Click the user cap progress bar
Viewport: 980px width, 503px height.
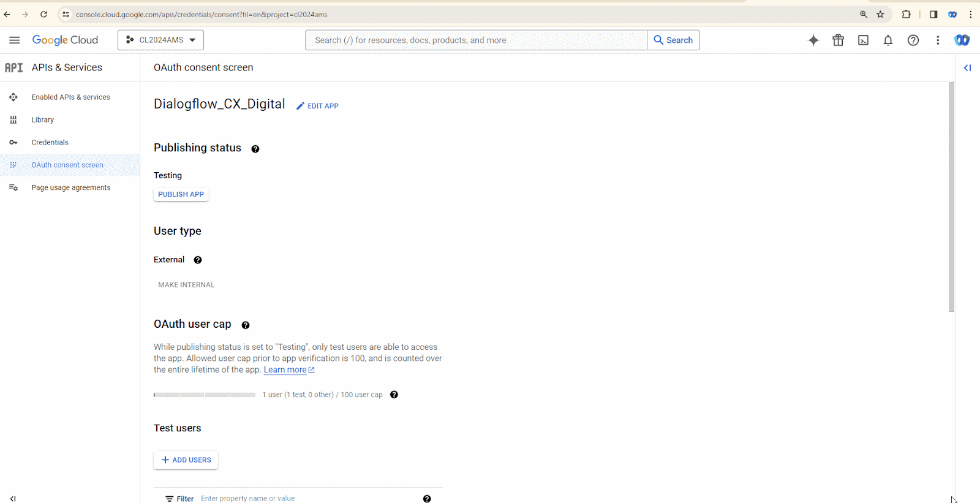tap(205, 395)
